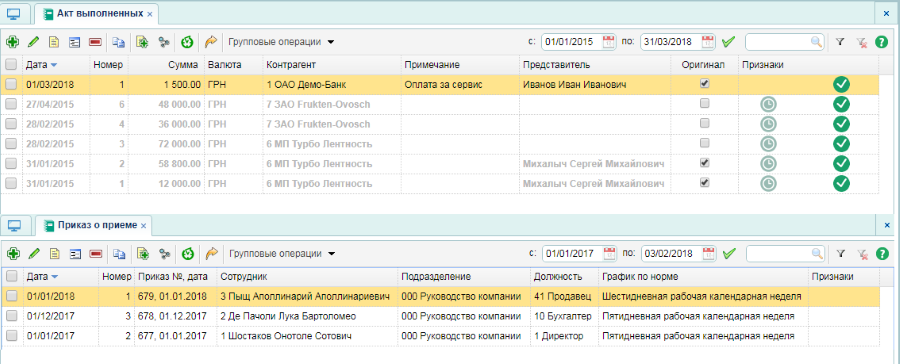Click the orange arrow export icon in the Приказ о приеме toolbar

211,253
